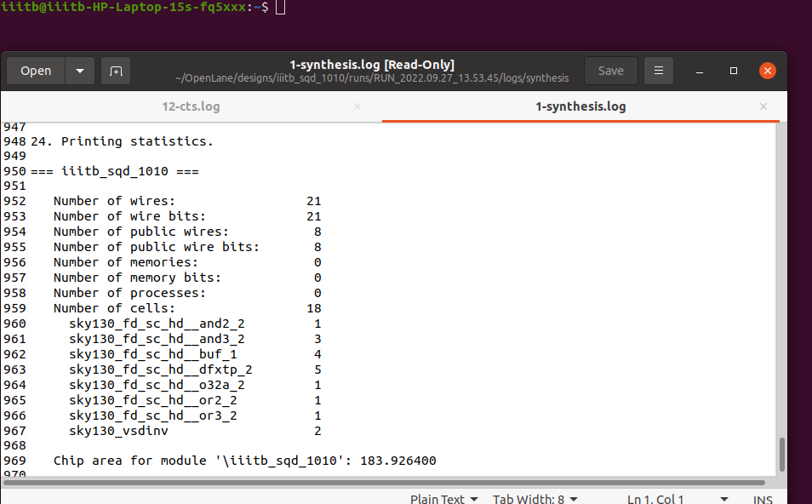Screen dimensions: 812x504
Task: Maximize the text editor window
Action: (x=734, y=71)
